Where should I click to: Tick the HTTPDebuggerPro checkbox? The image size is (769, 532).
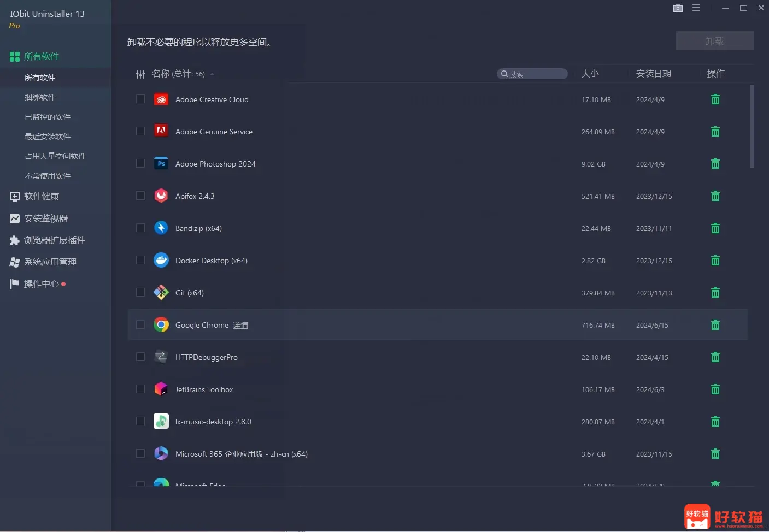[x=140, y=357]
